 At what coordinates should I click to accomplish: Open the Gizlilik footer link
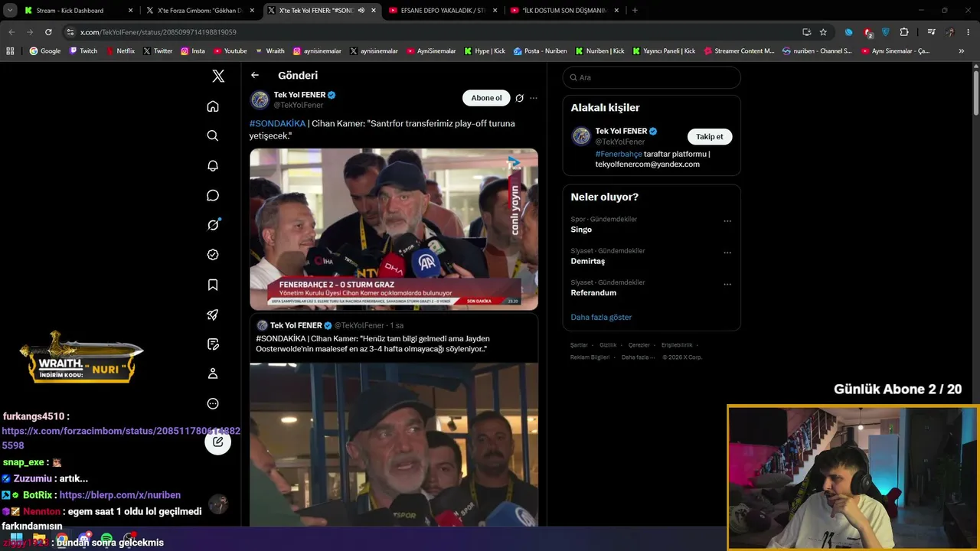click(x=608, y=345)
